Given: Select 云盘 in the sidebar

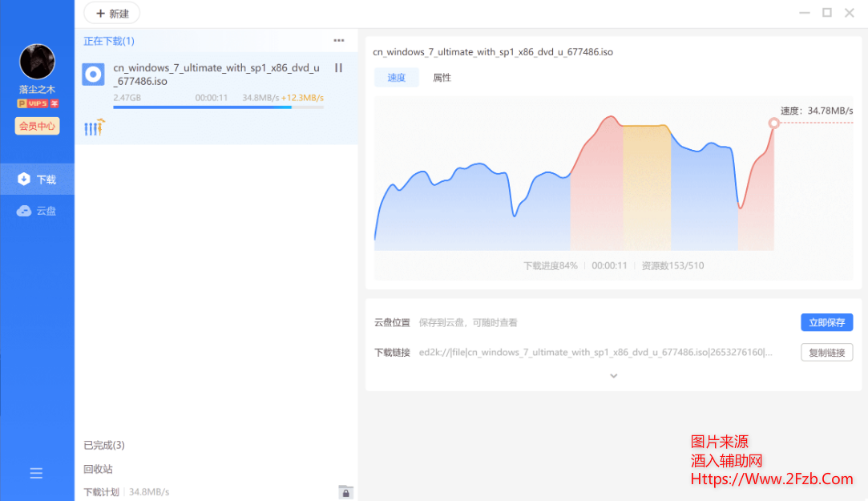Looking at the screenshot, I should [x=37, y=211].
